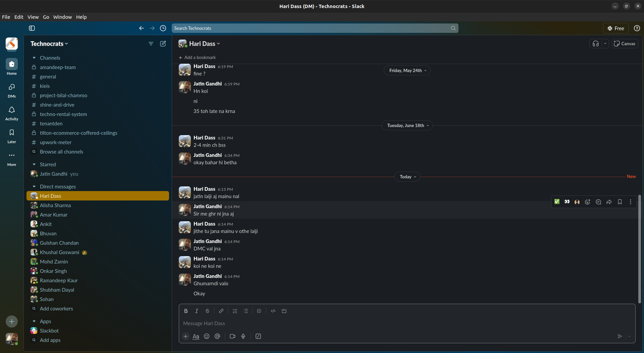
Task: Click Add coworkers
Action: (x=56, y=308)
